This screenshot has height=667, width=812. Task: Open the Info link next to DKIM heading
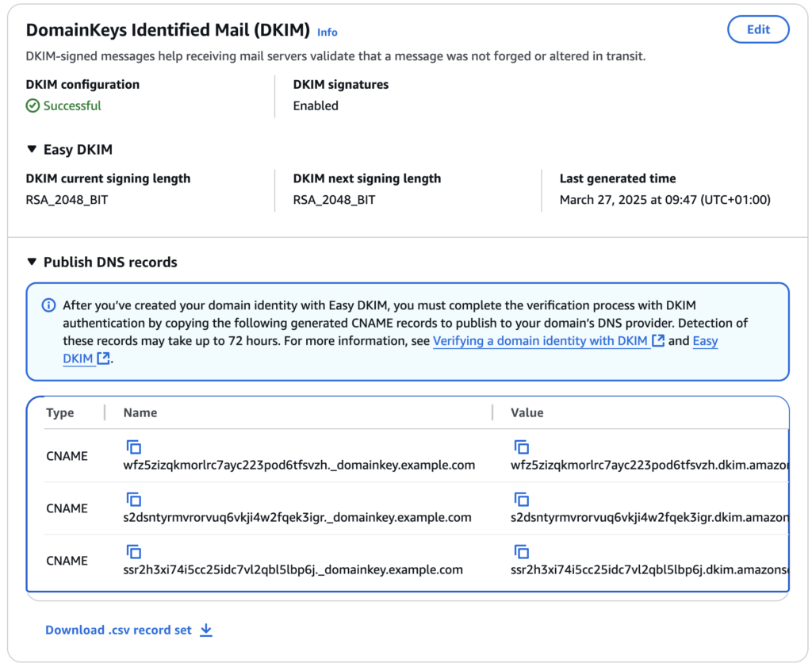point(327,33)
